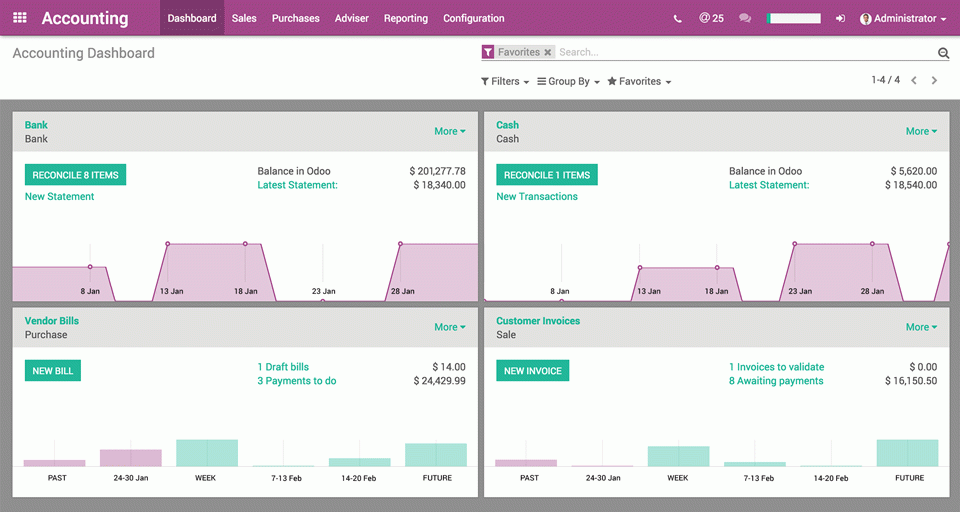Open the Sales menu
The width and height of the screenshot is (960, 512).
click(244, 18)
